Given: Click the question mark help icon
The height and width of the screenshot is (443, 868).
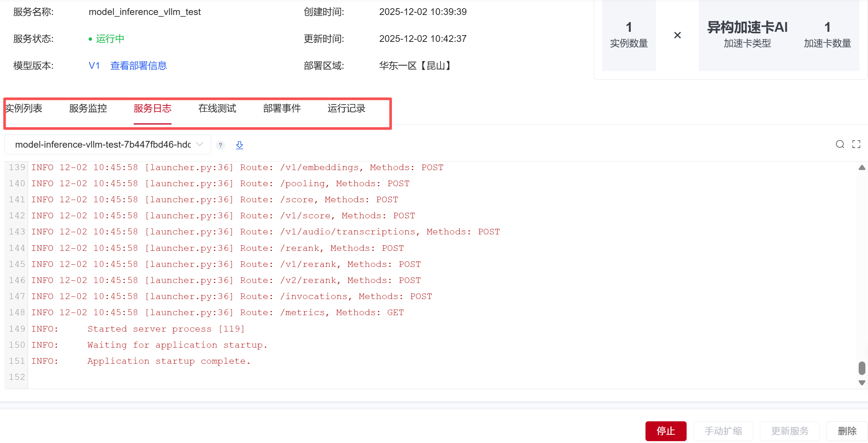Looking at the screenshot, I should pos(221,145).
